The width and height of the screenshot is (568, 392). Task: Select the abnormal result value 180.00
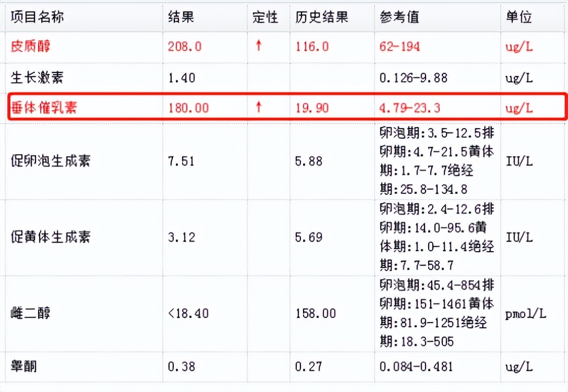188,108
